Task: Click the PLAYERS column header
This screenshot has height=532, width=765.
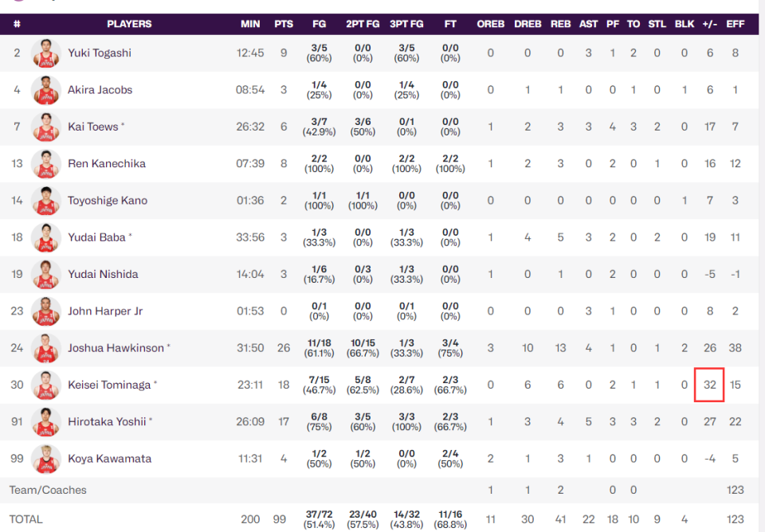Action: pos(129,24)
